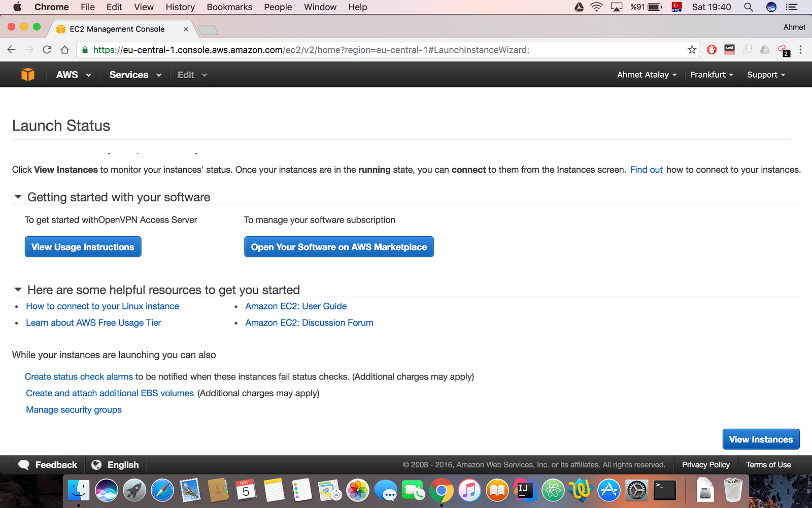Launch IntelliJ IDEA from the Dock

[x=525, y=491]
